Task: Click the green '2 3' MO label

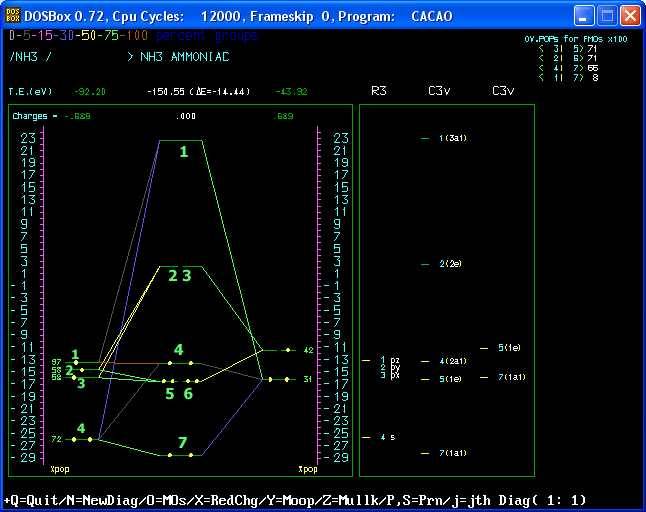Action: point(180,276)
